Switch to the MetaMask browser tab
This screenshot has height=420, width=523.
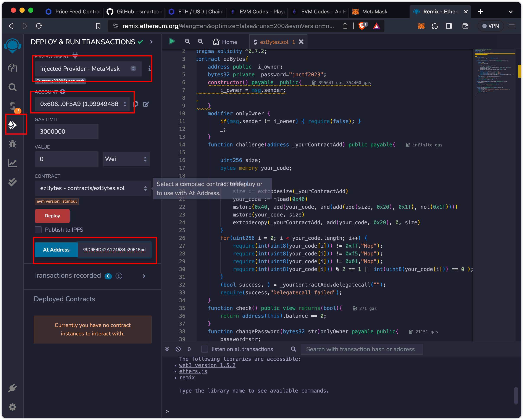374,12
